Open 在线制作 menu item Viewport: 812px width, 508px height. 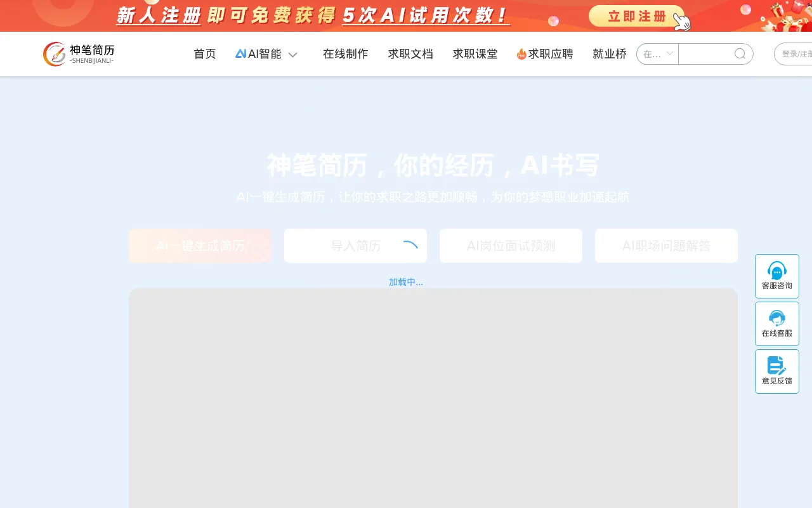[x=346, y=54]
